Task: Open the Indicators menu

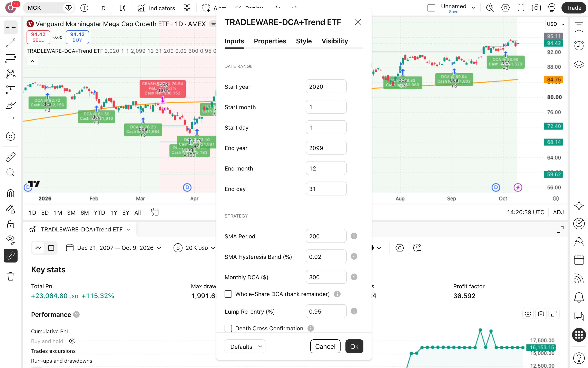Action: 157,8
